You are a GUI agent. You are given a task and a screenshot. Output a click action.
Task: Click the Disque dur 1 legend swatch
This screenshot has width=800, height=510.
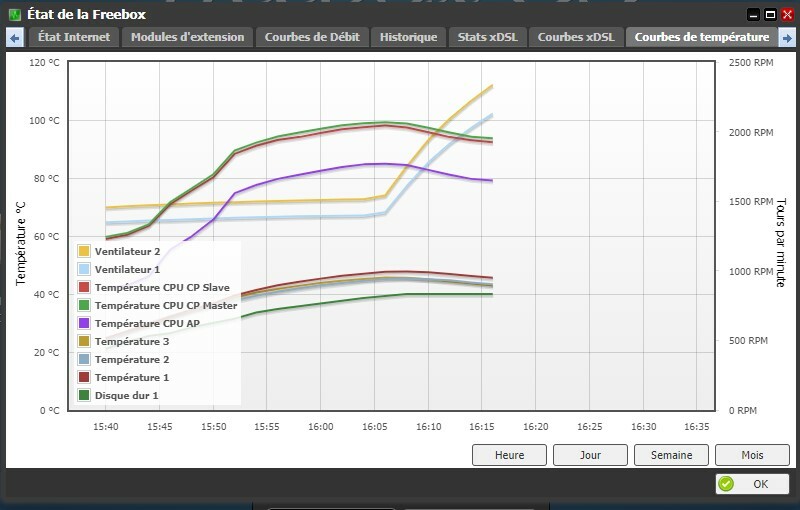(84, 395)
